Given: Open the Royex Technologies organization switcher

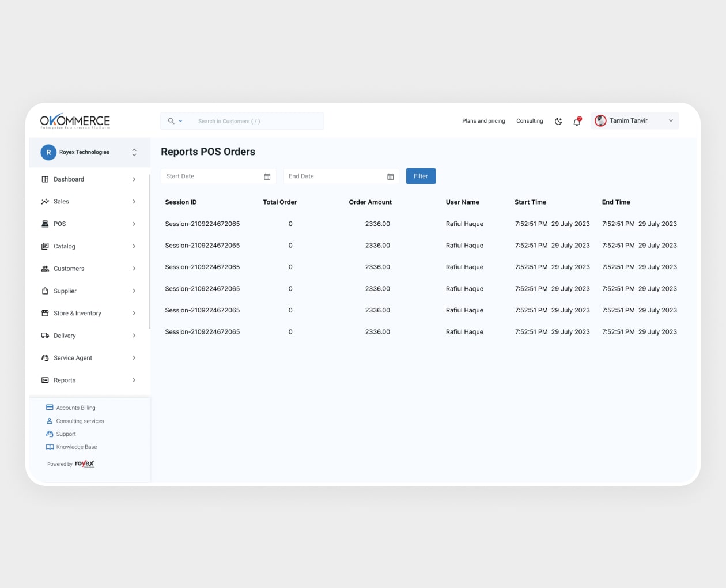Looking at the screenshot, I should [134, 152].
